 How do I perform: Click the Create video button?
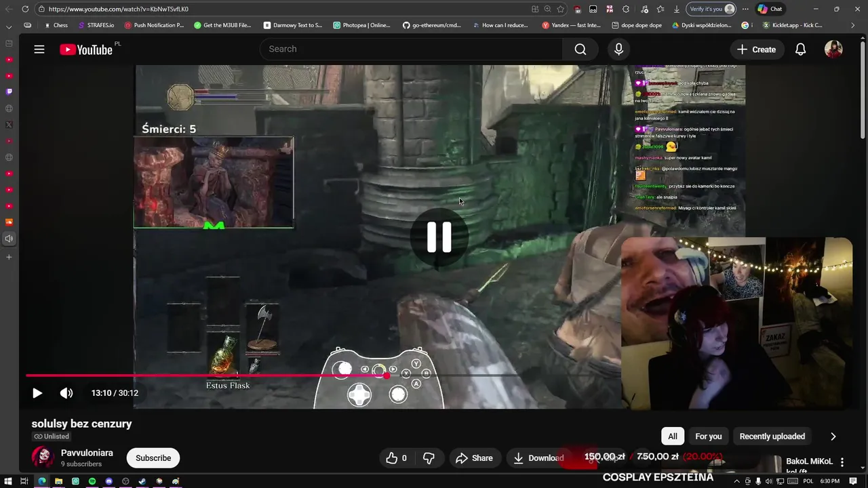pyautogui.click(x=756, y=49)
